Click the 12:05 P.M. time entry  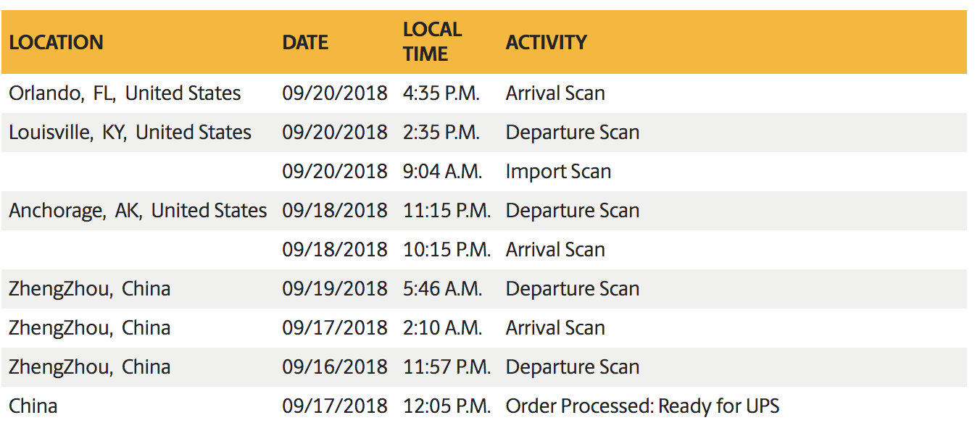click(447, 406)
